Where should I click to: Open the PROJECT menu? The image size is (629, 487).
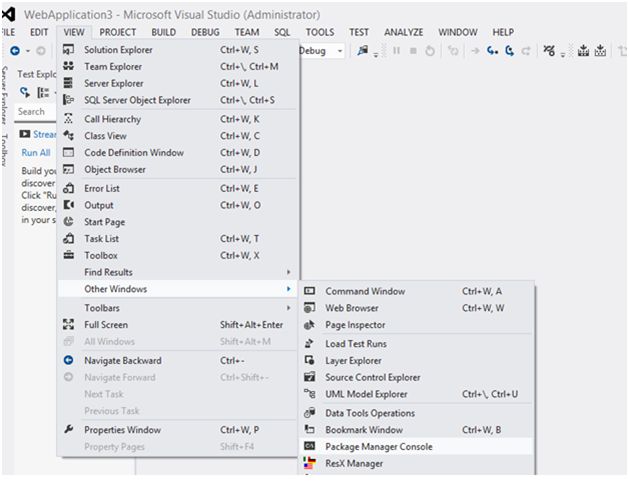click(118, 32)
